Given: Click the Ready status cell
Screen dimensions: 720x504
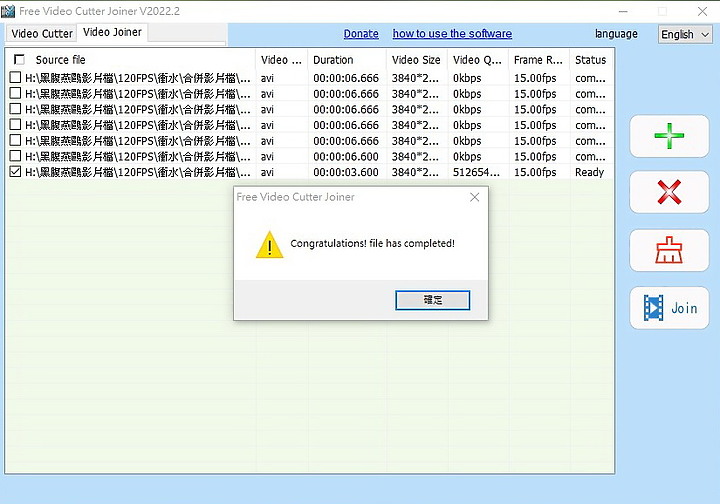Looking at the screenshot, I should point(590,172).
